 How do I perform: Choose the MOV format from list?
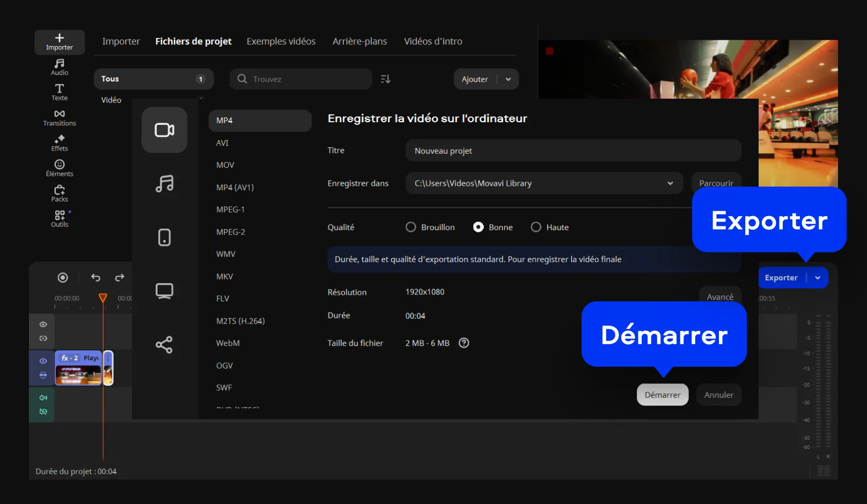(x=225, y=165)
